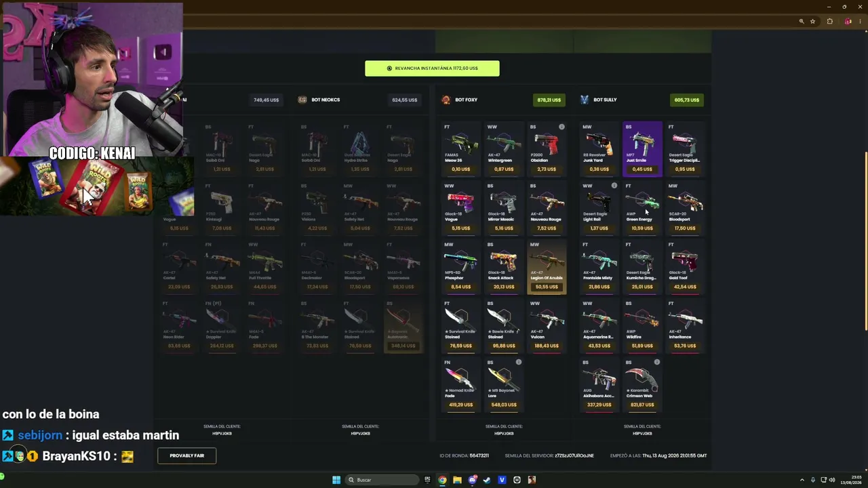Open the taskbar clock and date

852,480
